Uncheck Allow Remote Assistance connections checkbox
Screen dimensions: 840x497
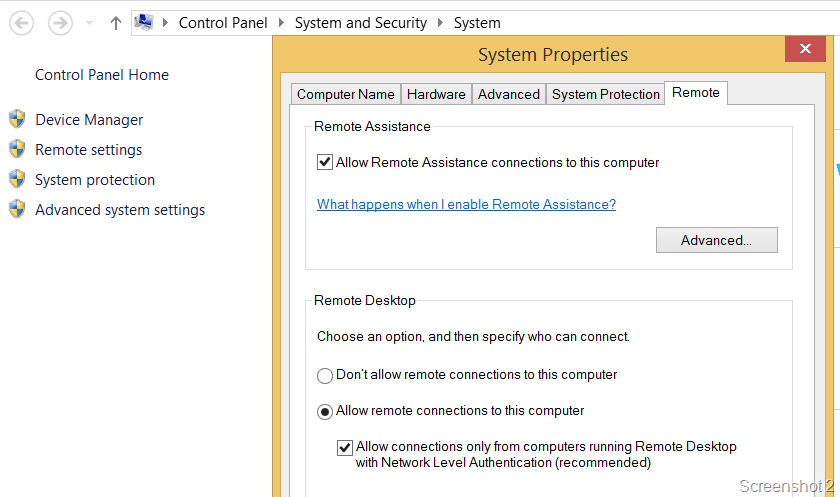point(325,162)
